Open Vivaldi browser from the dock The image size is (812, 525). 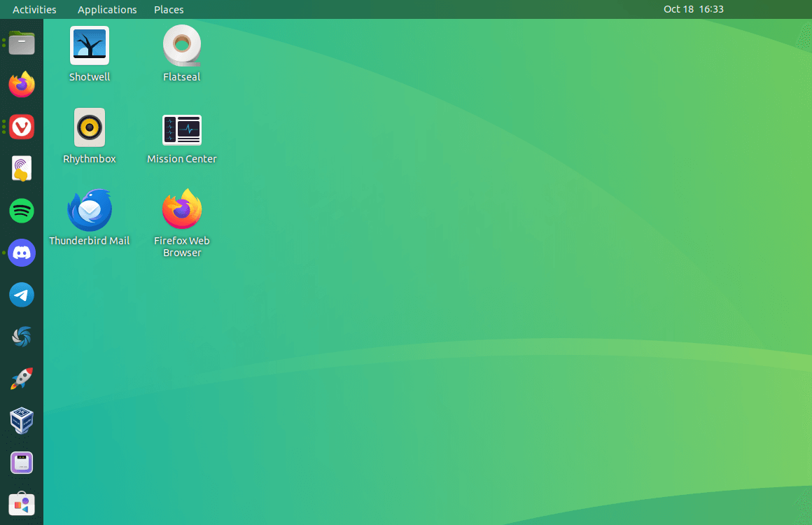click(21, 127)
